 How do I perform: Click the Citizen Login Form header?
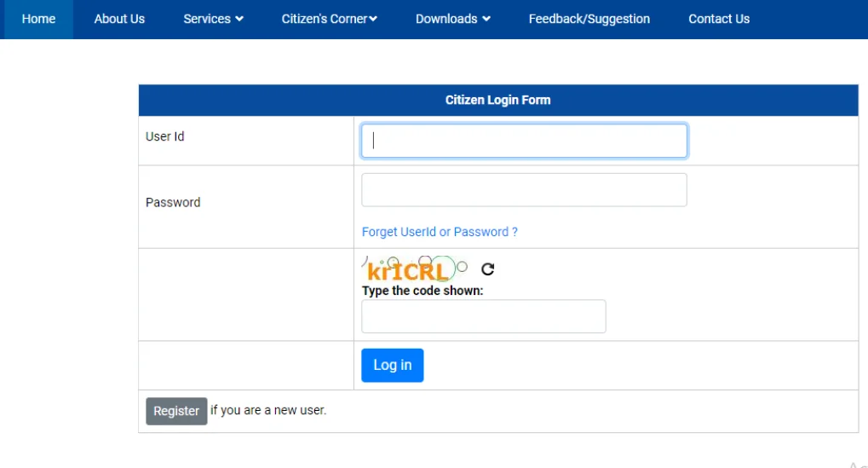pyautogui.click(x=497, y=100)
